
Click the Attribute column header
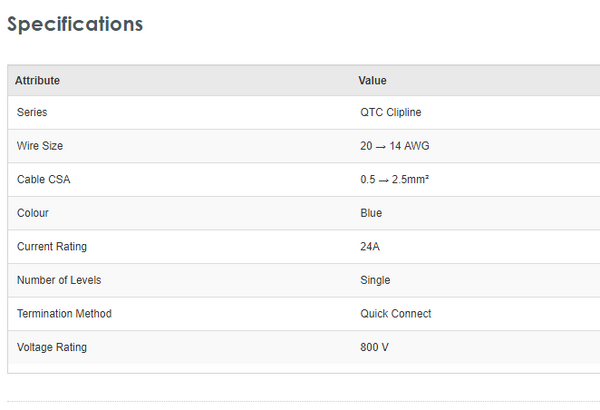pos(37,80)
